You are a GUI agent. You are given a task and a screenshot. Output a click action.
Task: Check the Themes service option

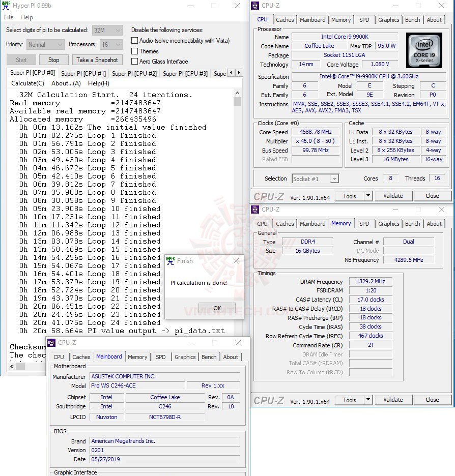click(135, 51)
